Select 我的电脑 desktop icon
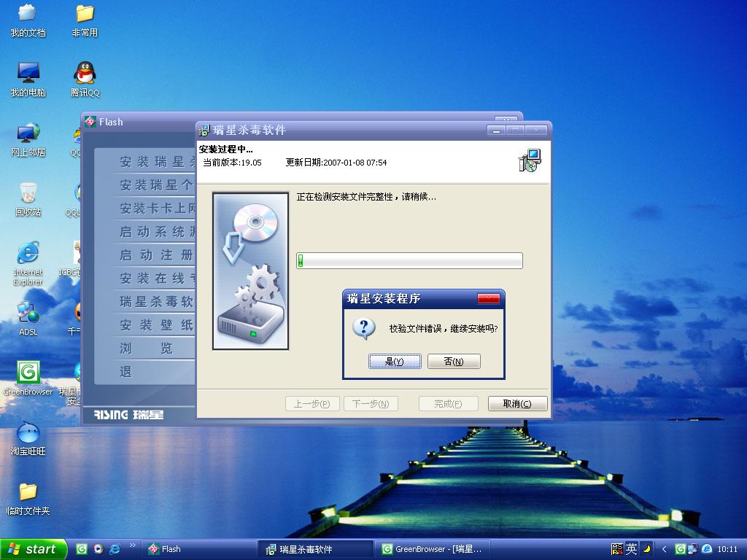 [28, 79]
